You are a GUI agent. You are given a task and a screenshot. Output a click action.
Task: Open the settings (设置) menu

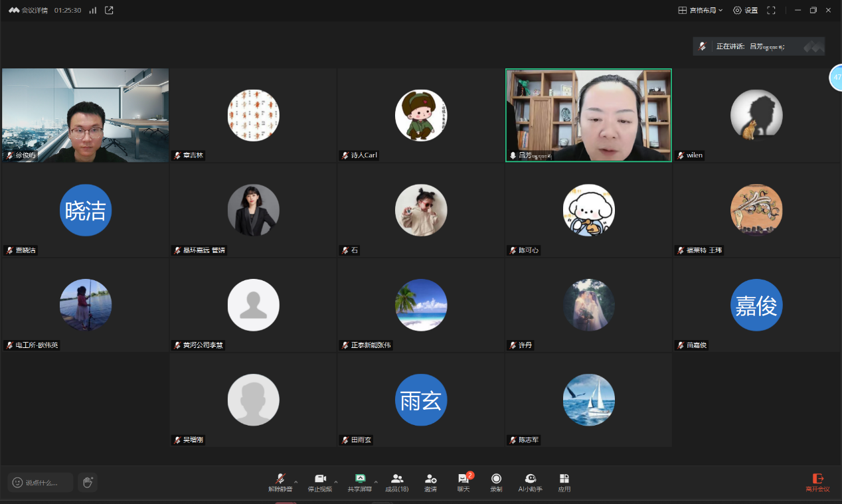[x=745, y=10]
